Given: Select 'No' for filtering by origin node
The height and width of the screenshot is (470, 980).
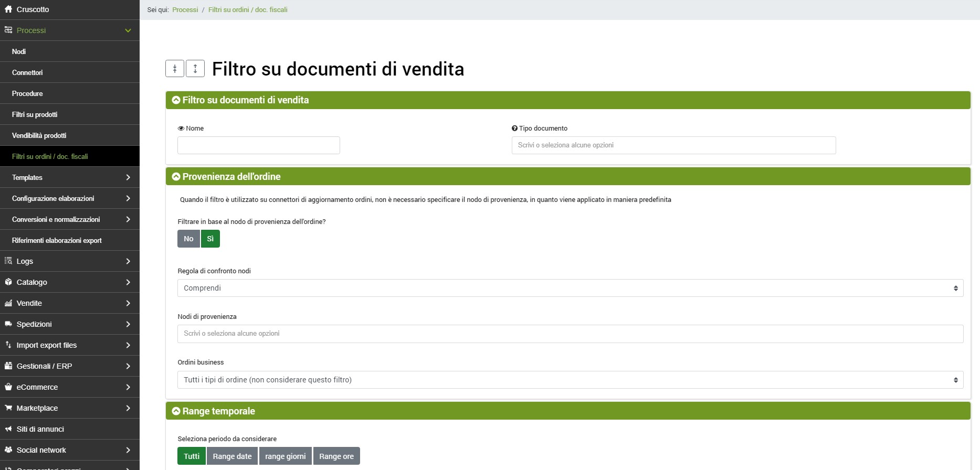Looking at the screenshot, I should pos(188,239).
